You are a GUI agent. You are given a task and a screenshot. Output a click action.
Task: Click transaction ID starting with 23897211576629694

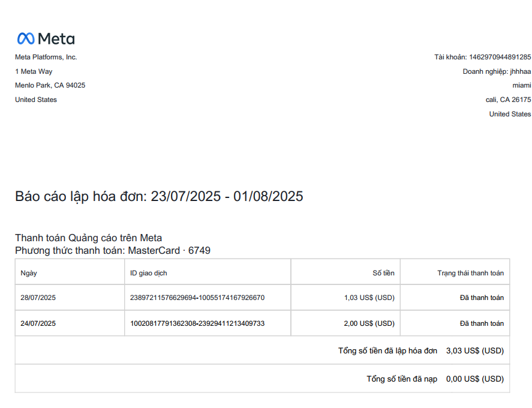coord(197,298)
